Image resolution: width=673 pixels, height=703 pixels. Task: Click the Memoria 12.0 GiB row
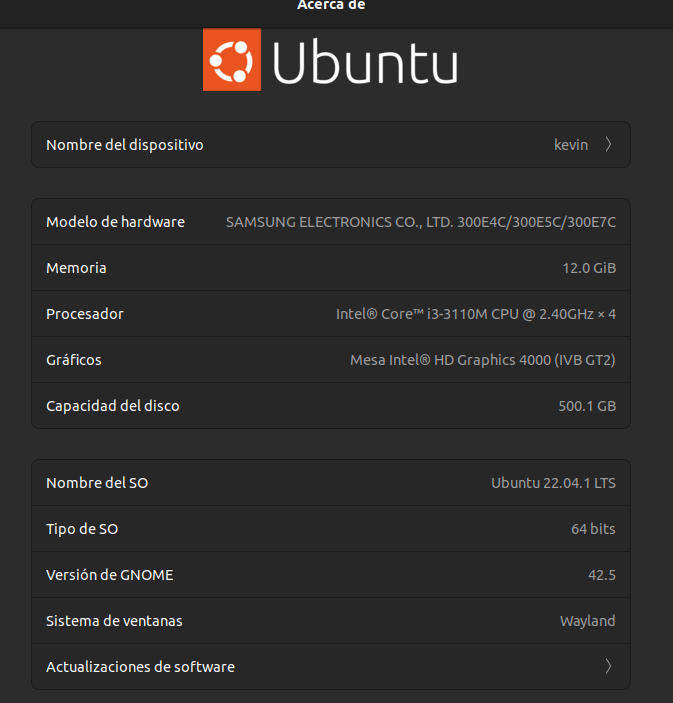331,268
